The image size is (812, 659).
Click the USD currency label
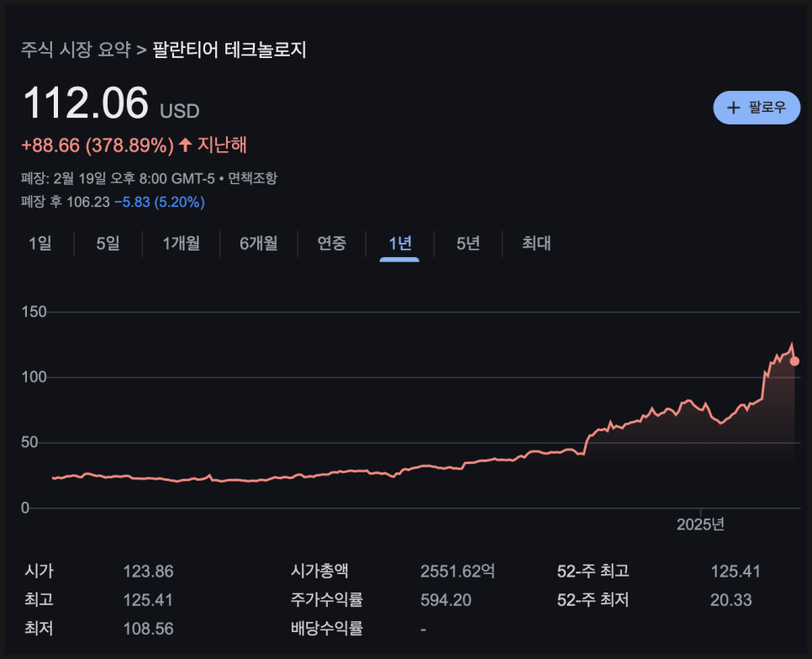click(x=180, y=111)
